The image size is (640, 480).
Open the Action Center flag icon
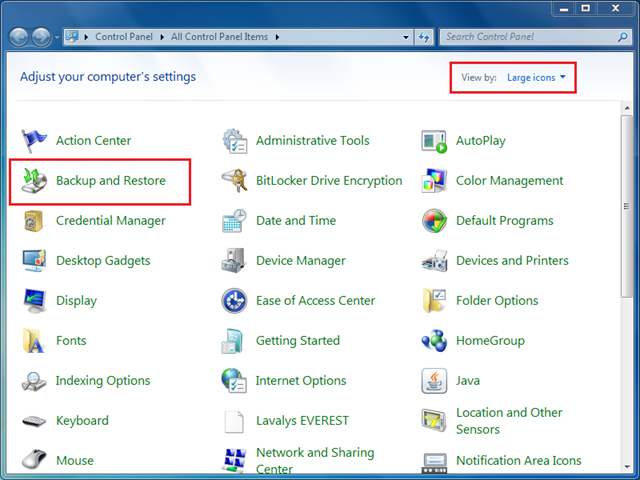(34, 141)
